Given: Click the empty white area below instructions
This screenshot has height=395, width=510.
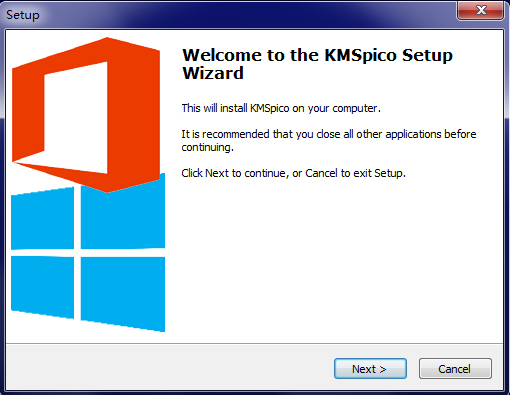Looking at the screenshot, I should click(333, 260).
